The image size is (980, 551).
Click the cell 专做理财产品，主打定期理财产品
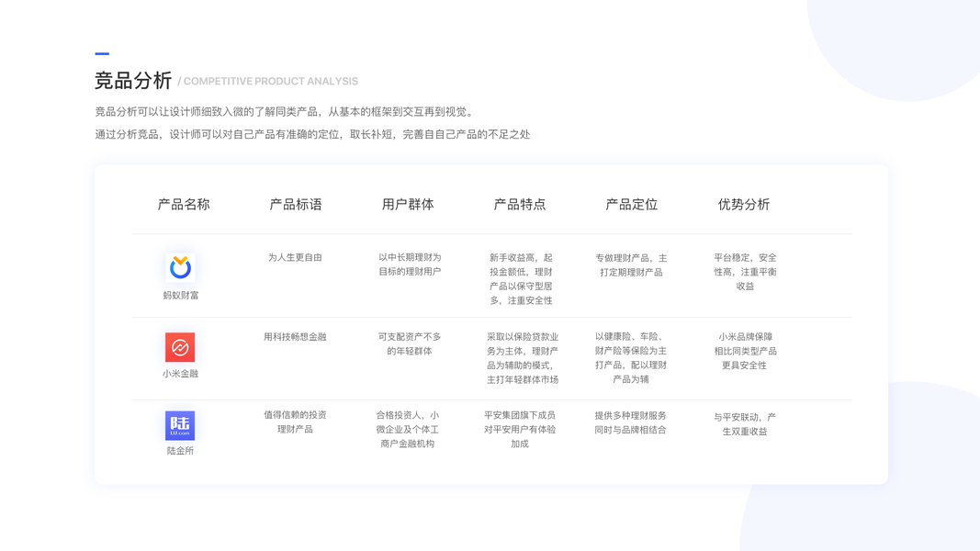631,264
